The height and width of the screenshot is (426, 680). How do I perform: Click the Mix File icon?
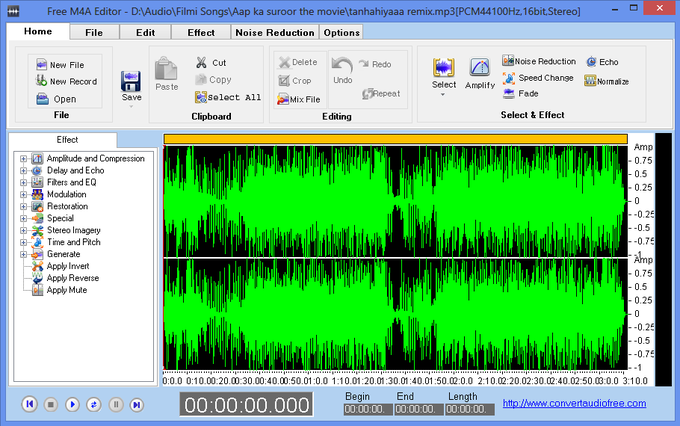tap(281, 99)
